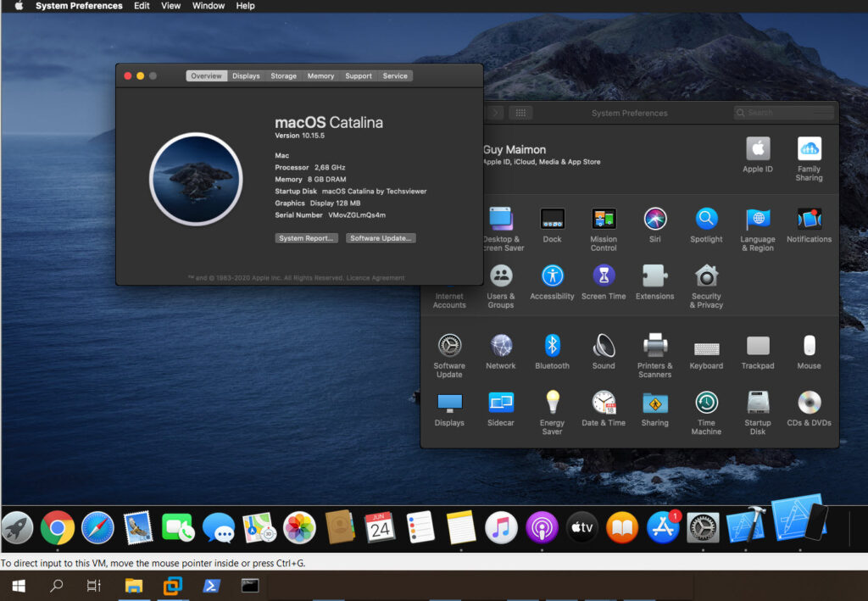Open CDs & DVDs preferences
This screenshot has height=601, width=868.
(809, 409)
